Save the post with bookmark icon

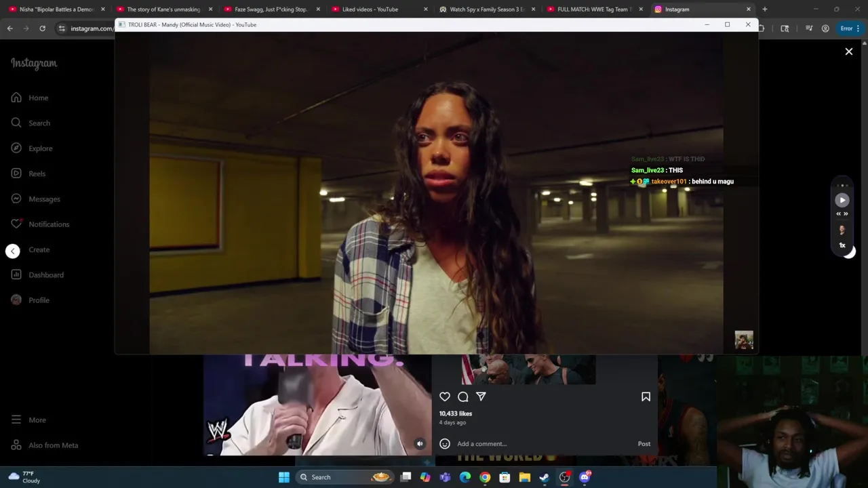[646, 397]
